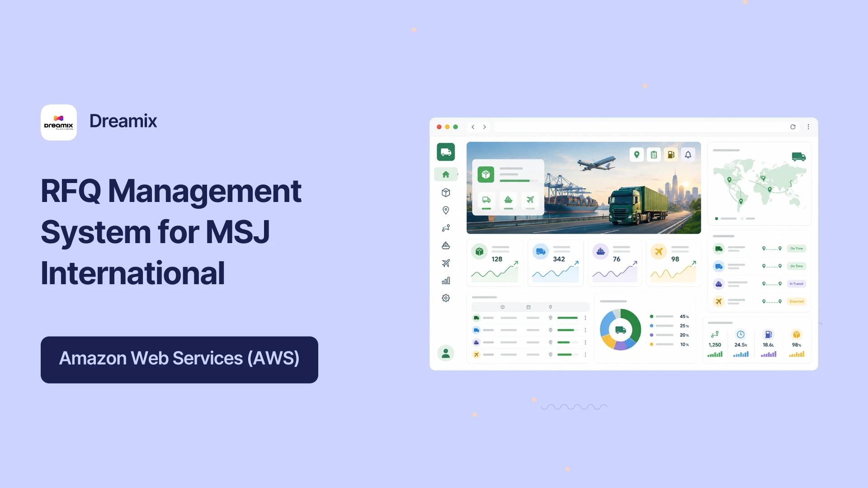Image resolution: width=868 pixels, height=488 pixels.
Task: Click the Dreamix logo tile
Action: [59, 122]
